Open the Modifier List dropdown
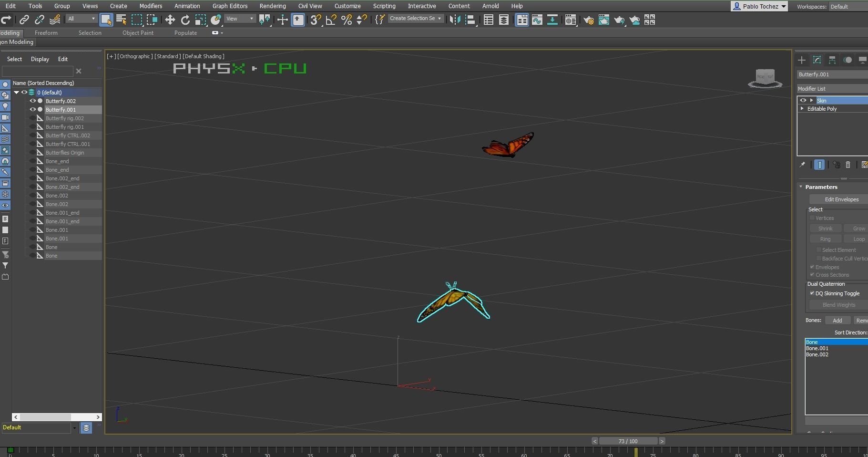868x457 pixels. click(832, 89)
